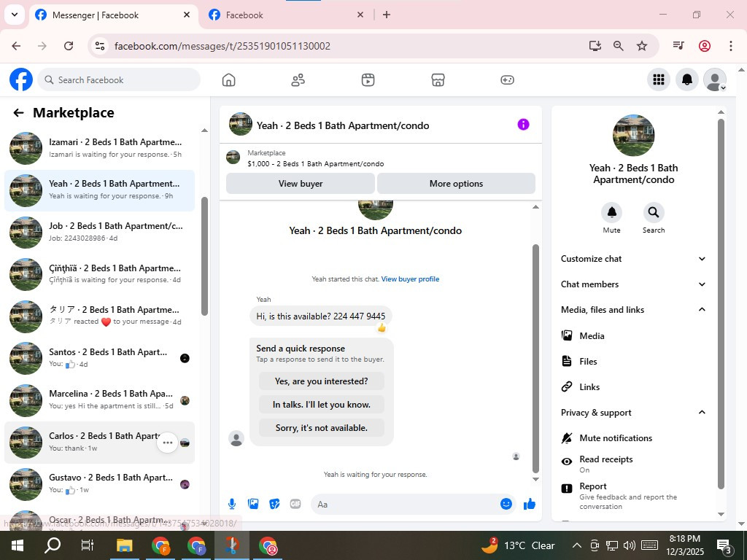The width and height of the screenshot is (747, 560).
Task: Open the emoji picker in message box
Action: pyautogui.click(x=506, y=504)
